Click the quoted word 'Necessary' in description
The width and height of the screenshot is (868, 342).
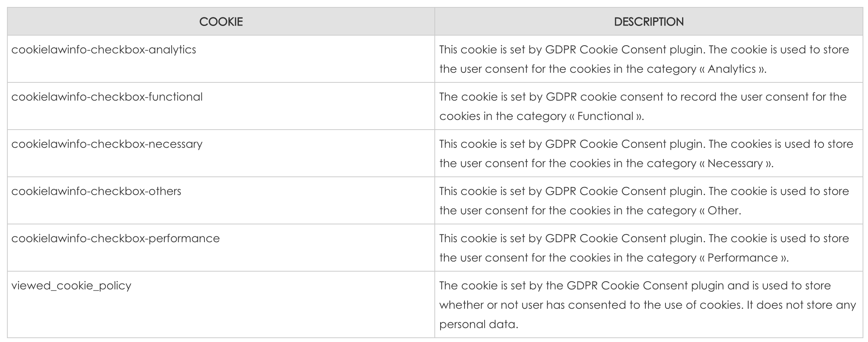click(x=735, y=163)
